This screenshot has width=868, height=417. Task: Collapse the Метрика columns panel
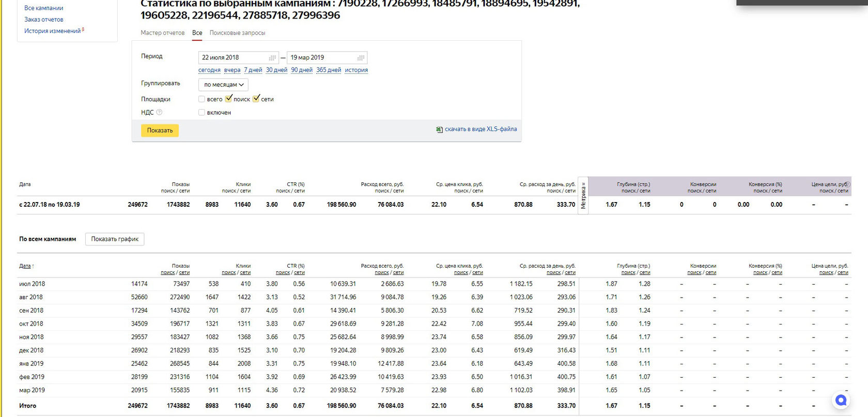pyautogui.click(x=583, y=195)
